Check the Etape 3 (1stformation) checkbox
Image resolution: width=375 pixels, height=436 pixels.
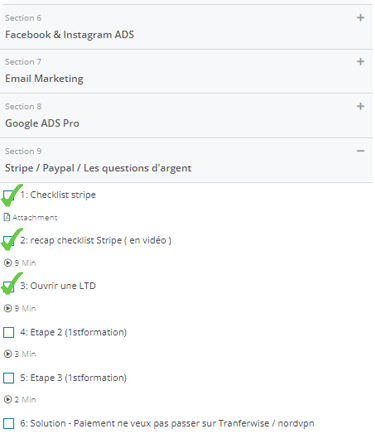tap(9, 378)
